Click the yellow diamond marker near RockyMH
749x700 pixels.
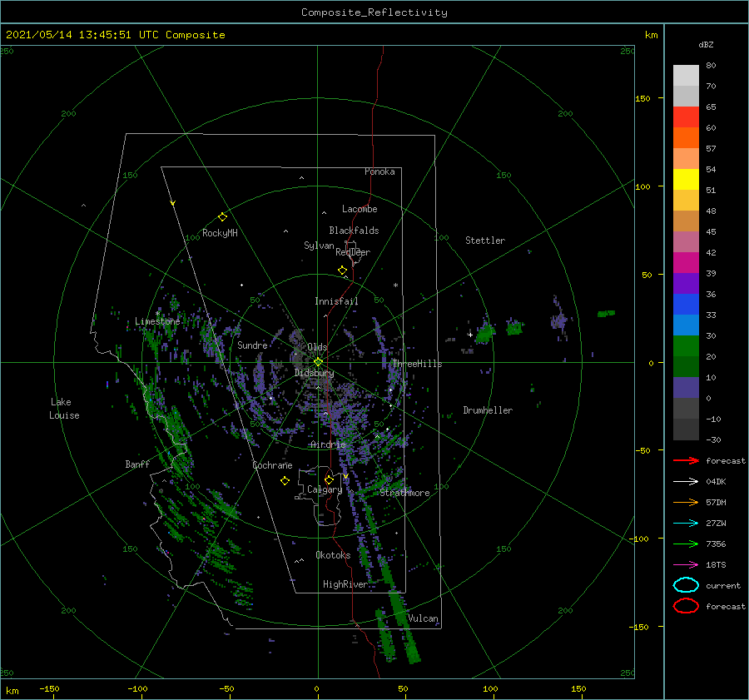coord(222,217)
